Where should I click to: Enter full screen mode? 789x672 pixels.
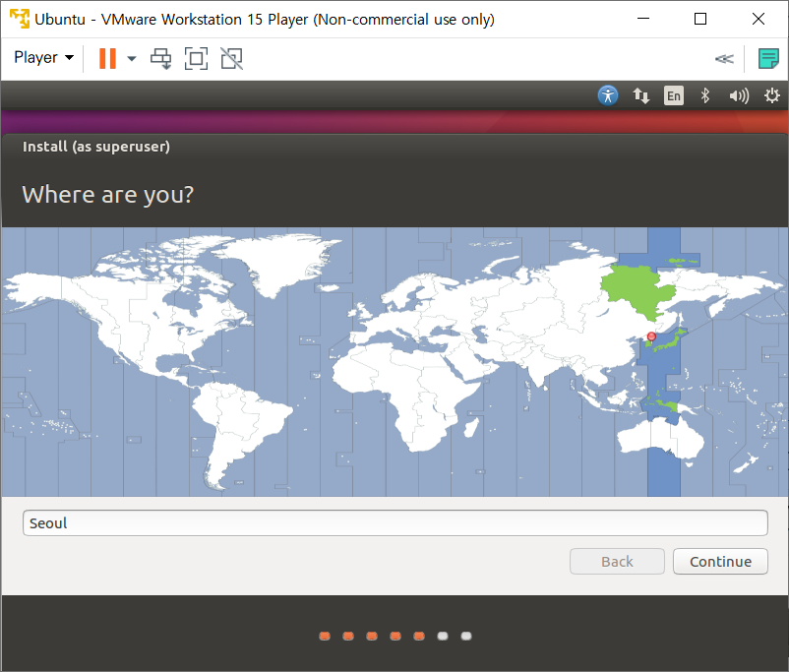point(196,58)
